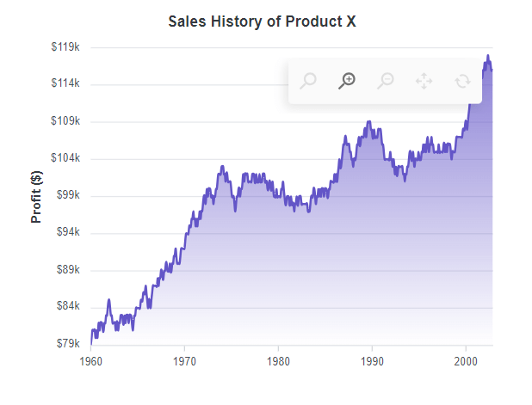This screenshot has height=405, width=532.
Task: Reset the chart zoom
Action: point(462,81)
